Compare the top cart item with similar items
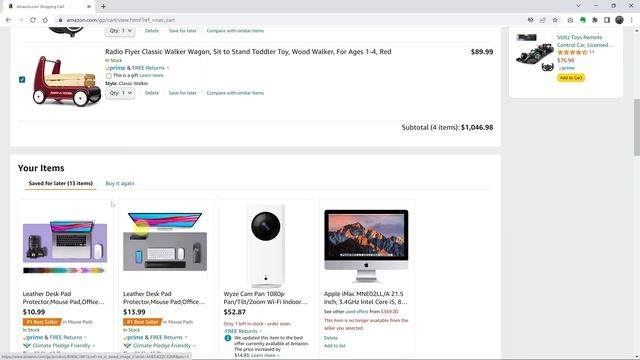The height and width of the screenshot is (360, 640). [x=235, y=31]
